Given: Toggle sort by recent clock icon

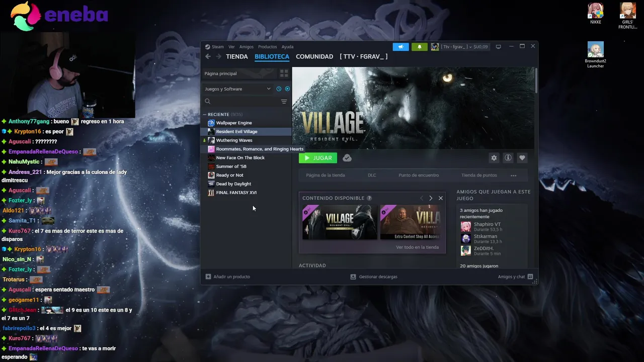Looking at the screenshot, I should coord(279,89).
